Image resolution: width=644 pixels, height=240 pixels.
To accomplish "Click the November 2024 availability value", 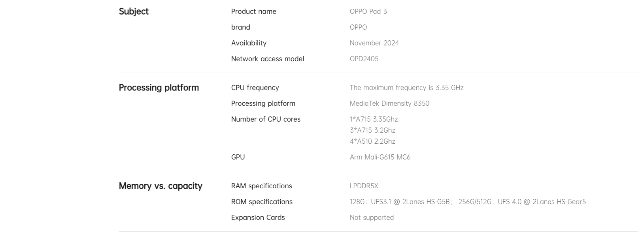I will [374, 43].
